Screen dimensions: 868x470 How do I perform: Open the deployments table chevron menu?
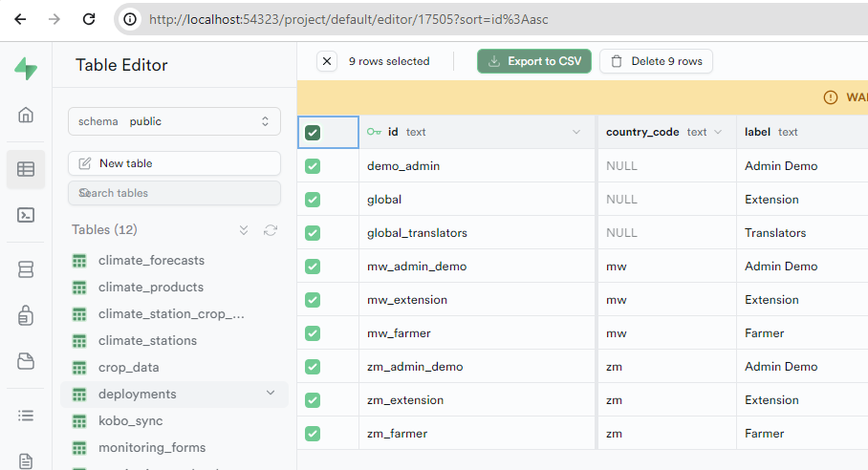tap(271, 394)
